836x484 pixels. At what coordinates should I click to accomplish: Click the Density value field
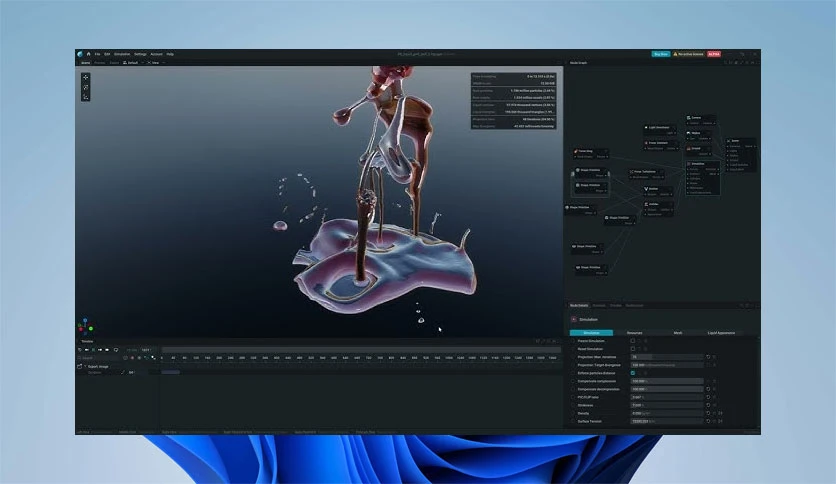pyautogui.click(x=666, y=413)
